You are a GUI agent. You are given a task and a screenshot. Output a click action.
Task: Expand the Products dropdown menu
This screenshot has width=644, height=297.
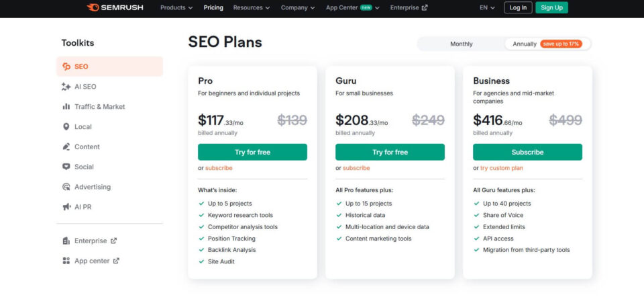(176, 7)
